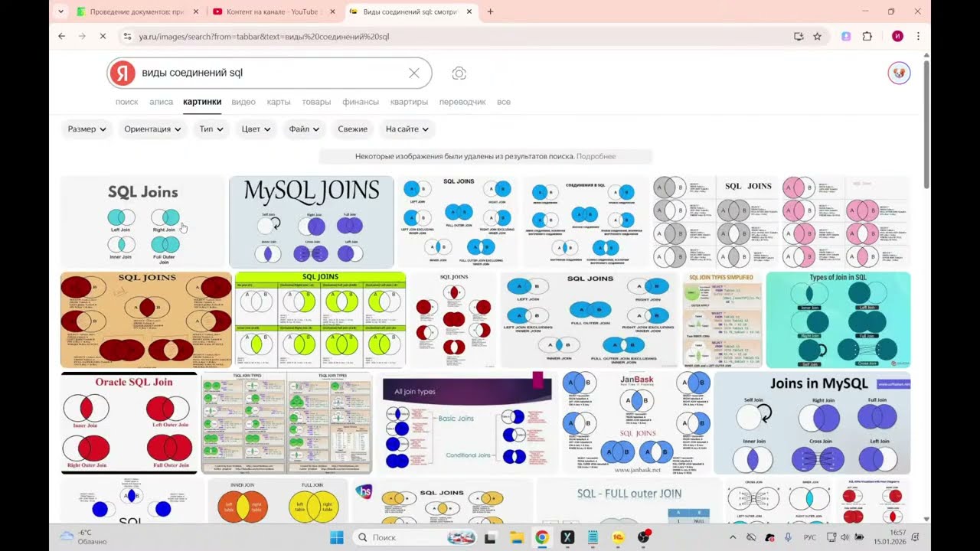
Task: Open Task View in the taskbar
Action: [490, 537]
